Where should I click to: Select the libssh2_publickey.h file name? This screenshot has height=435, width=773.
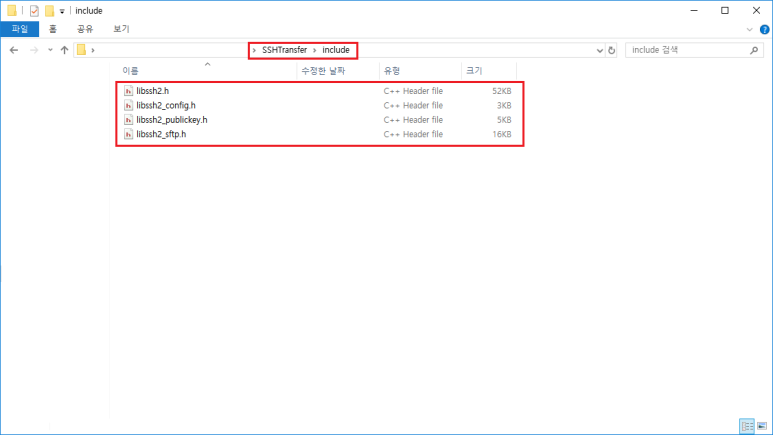(172, 119)
